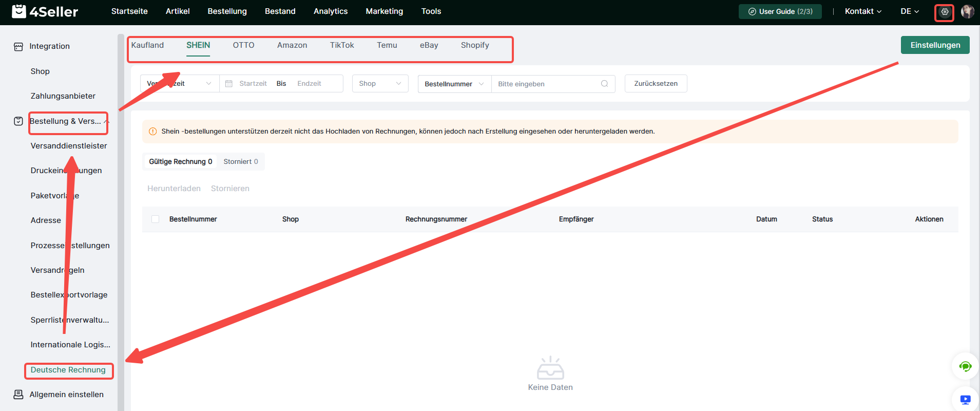
Task: Expand the Kontakt menu
Action: 863,11
